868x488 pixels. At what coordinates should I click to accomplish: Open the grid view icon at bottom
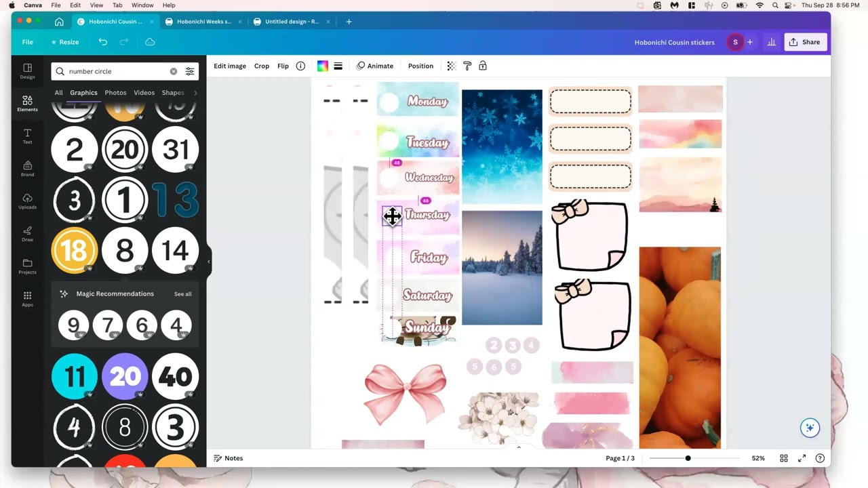point(783,458)
